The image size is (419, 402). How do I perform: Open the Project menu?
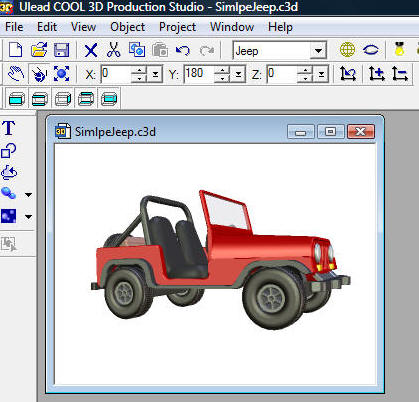coord(177,27)
